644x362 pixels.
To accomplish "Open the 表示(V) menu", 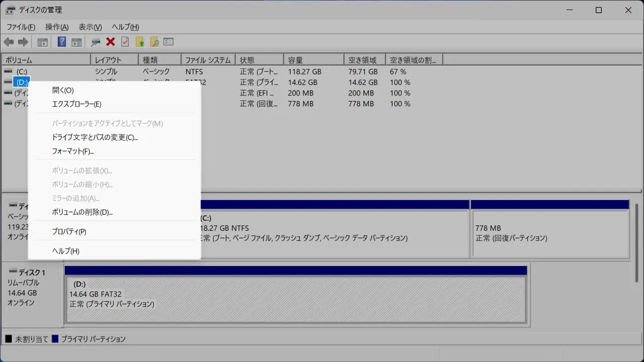I will click(90, 27).
